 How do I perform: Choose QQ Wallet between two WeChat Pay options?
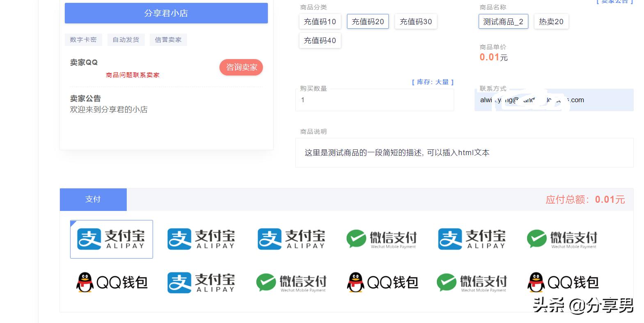(x=382, y=282)
